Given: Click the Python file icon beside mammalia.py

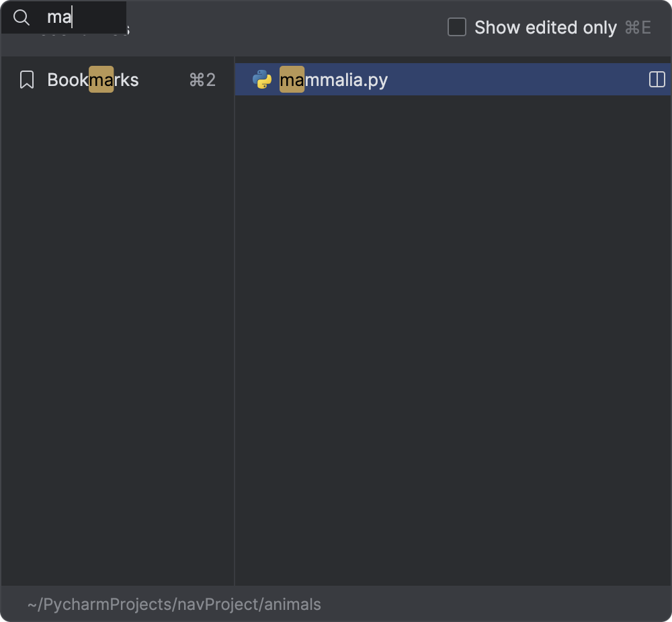Looking at the screenshot, I should [x=262, y=79].
